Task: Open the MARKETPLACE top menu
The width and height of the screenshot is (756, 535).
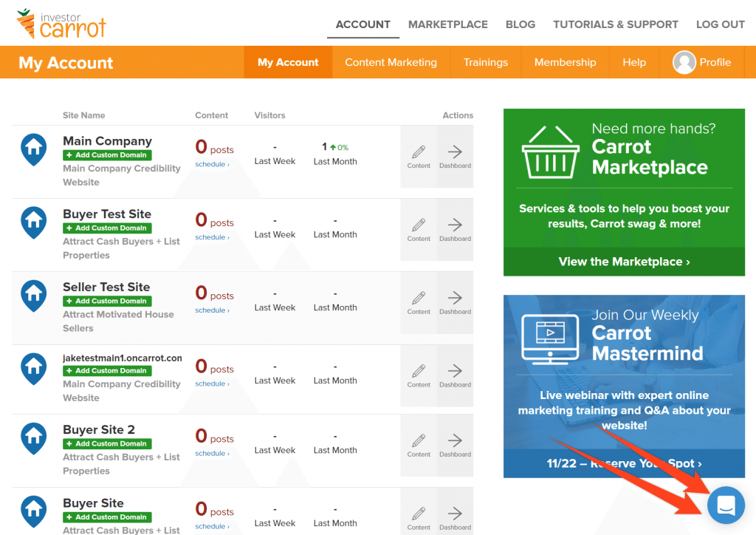Action: click(x=448, y=24)
